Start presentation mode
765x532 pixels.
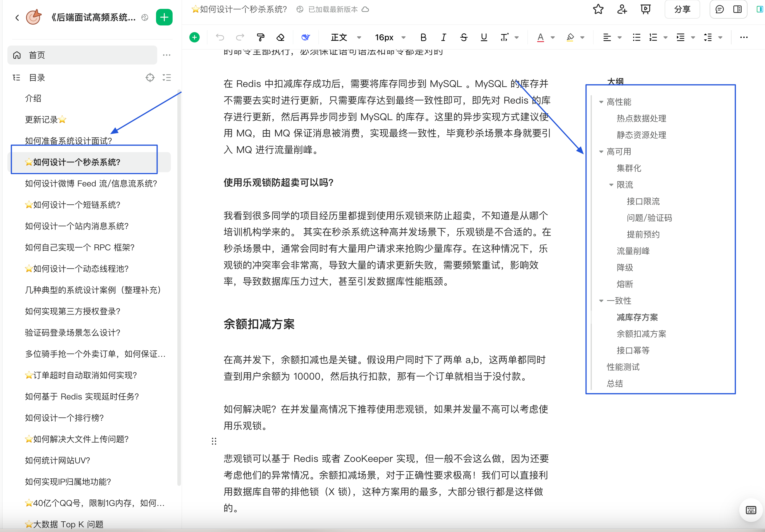(x=645, y=9)
